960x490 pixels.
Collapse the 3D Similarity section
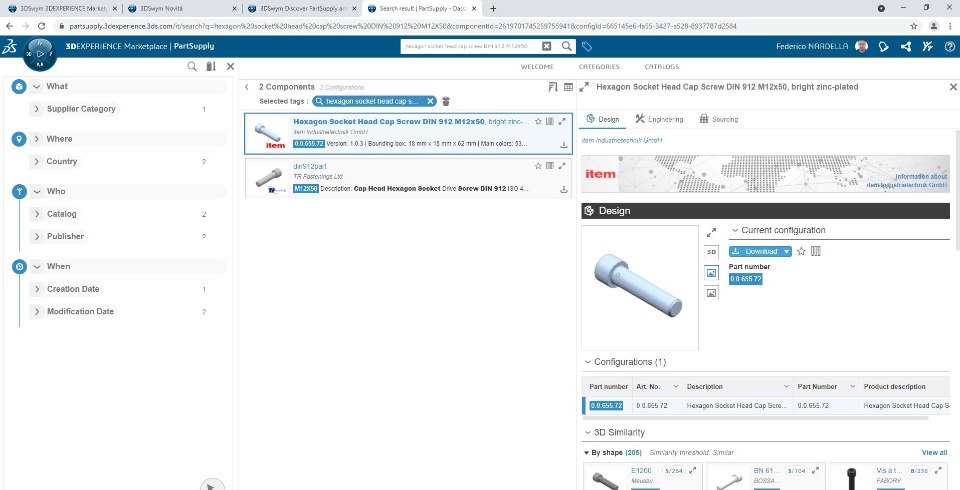(x=588, y=432)
